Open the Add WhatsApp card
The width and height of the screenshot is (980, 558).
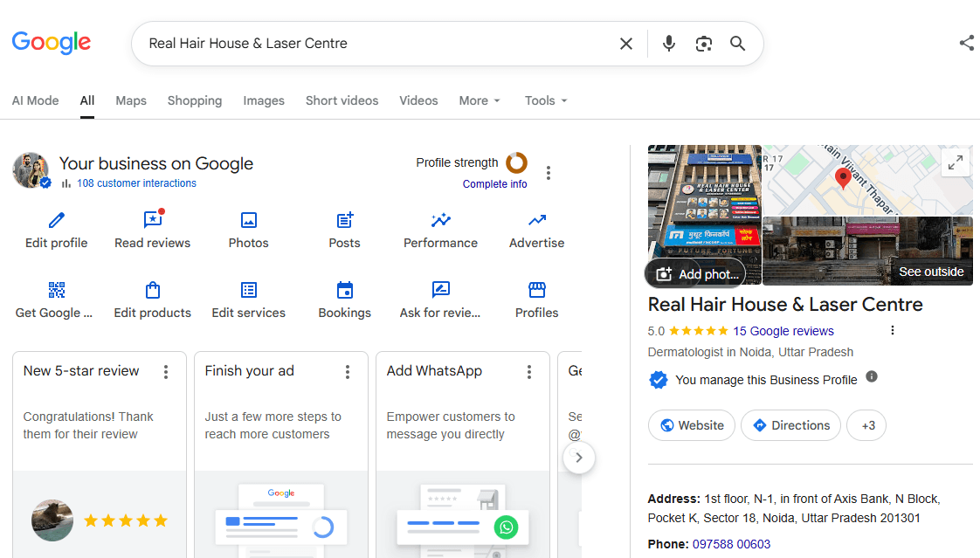click(463, 455)
